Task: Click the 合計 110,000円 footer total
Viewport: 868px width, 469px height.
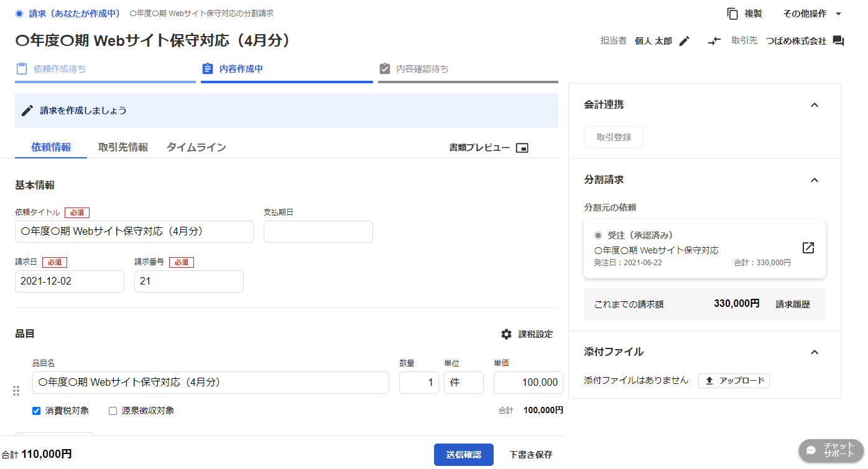Action: 37,455
